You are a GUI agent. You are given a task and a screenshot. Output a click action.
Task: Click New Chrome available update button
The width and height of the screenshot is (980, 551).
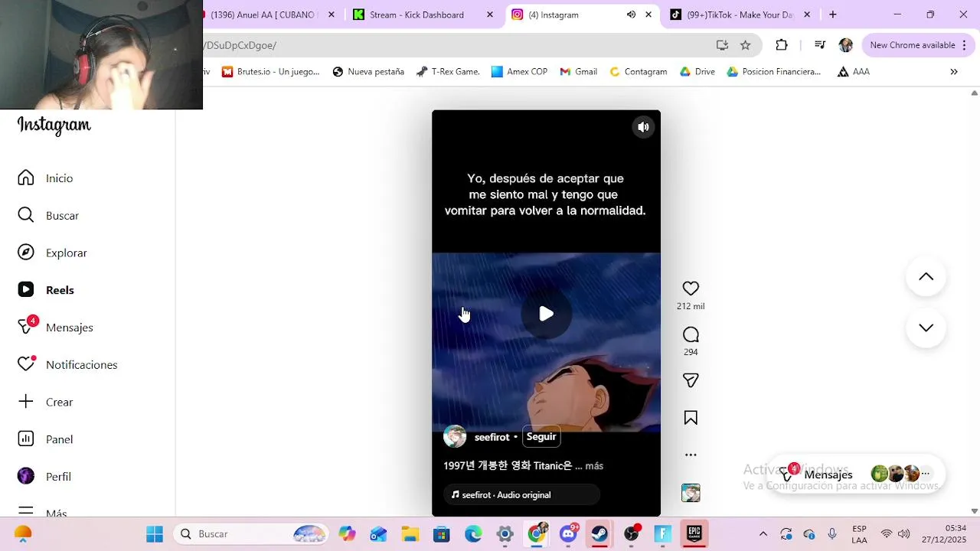(917, 45)
